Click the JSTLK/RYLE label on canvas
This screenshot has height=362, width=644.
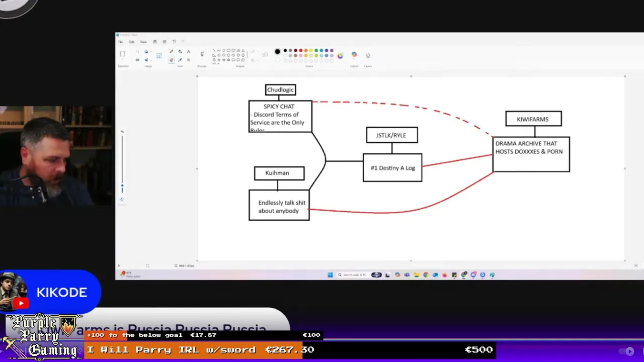pos(391,135)
